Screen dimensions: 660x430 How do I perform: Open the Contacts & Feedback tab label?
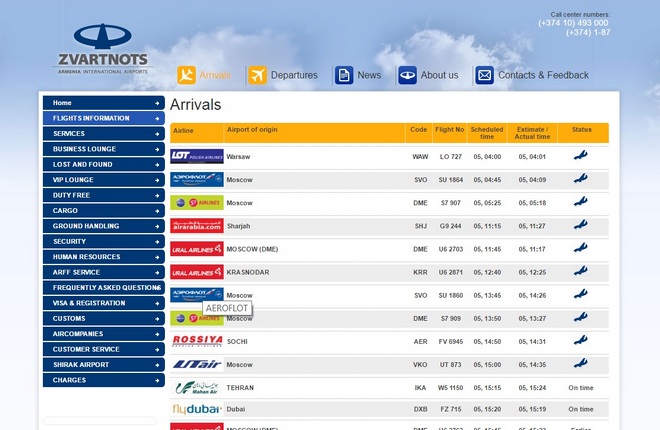click(x=543, y=75)
